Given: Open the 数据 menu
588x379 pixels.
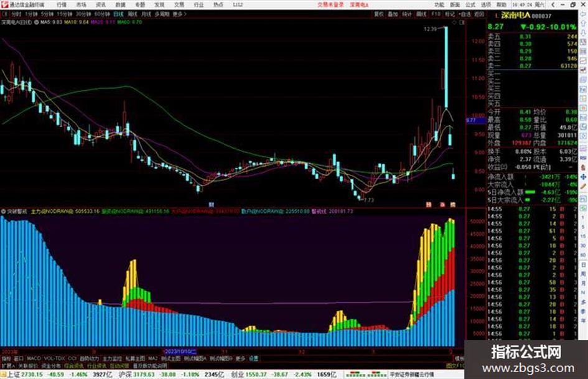Looking at the screenshot, I should click(x=120, y=4).
